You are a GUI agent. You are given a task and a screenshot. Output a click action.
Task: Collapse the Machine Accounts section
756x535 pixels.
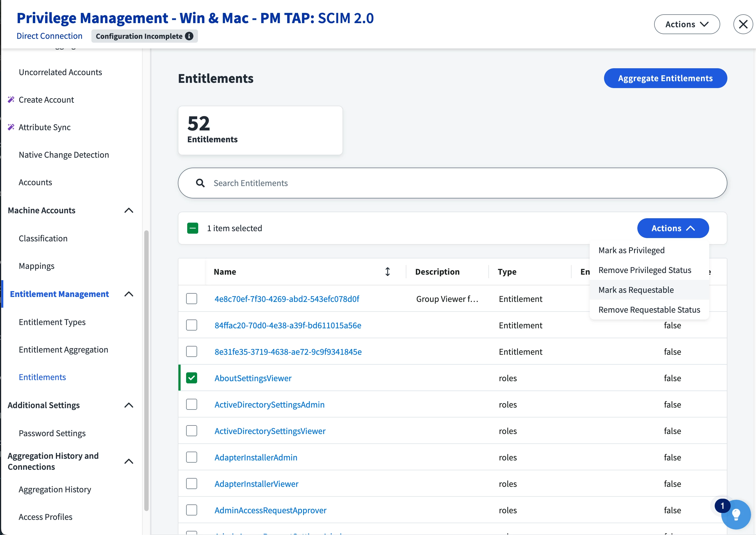click(129, 210)
